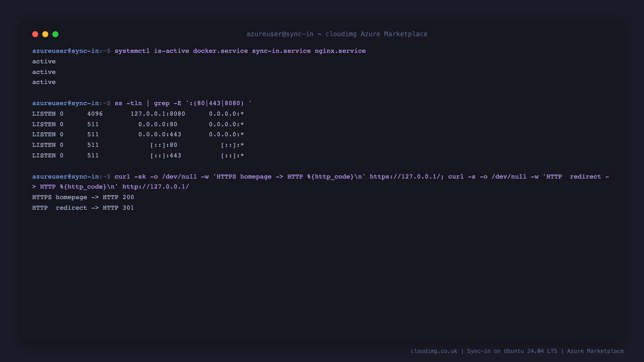The width and height of the screenshot is (644, 362).
Task: Click the footer text 'cloudimg.co.uk | Sync-in on Ubuntu 24.04 LTS'
Action: (x=484, y=351)
